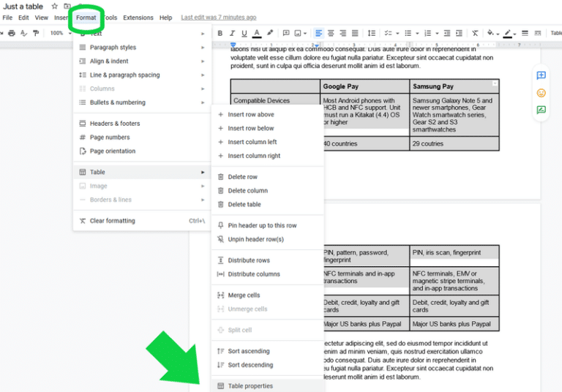Click the suggest edits side icon
Image resolution: width=562 pixels, height=392 pixels.
[542, 110]
